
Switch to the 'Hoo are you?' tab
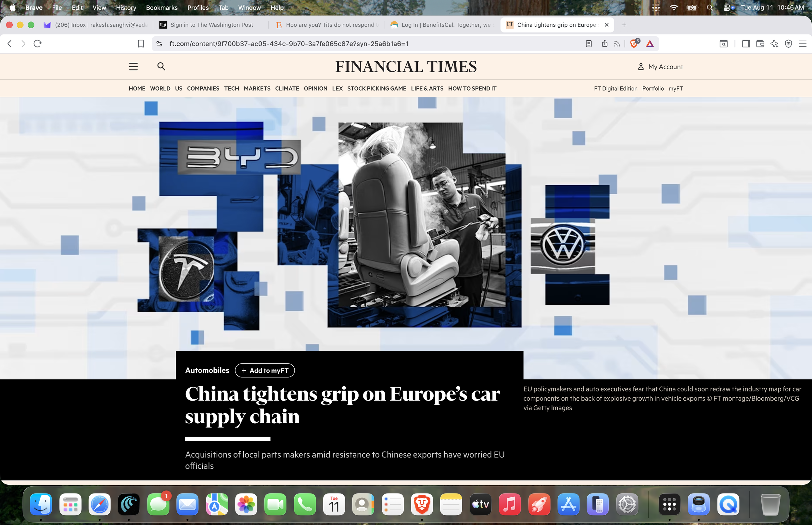pos(326,25)
